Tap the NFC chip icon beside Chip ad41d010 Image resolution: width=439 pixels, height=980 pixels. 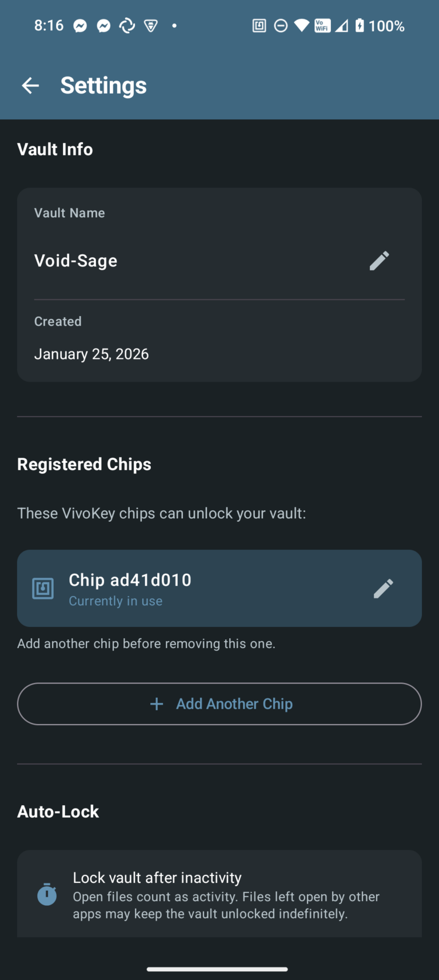[43, 588]
